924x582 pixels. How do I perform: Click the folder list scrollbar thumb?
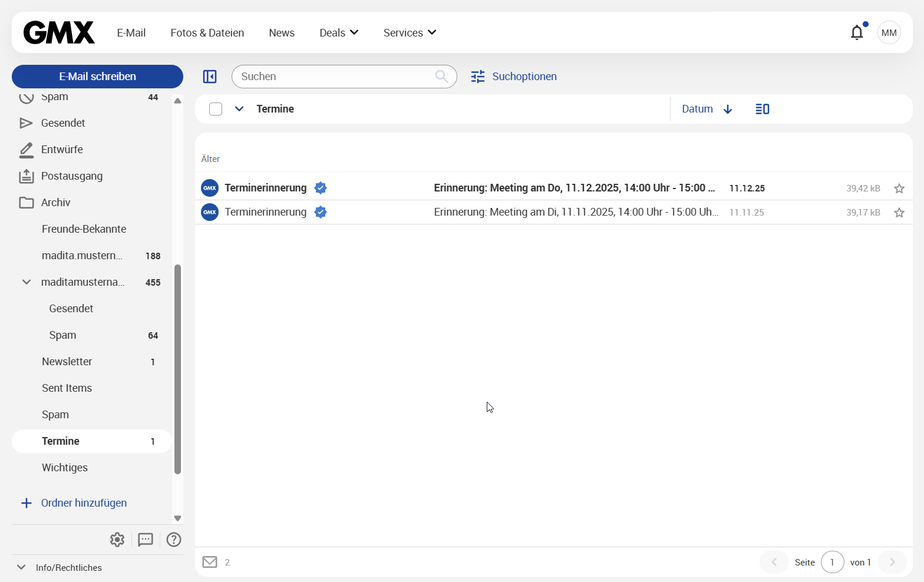click(177, 368)
